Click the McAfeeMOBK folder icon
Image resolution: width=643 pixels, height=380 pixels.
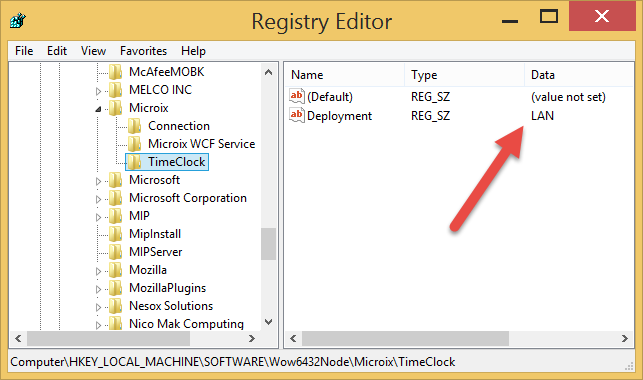(x=115, y=72)
